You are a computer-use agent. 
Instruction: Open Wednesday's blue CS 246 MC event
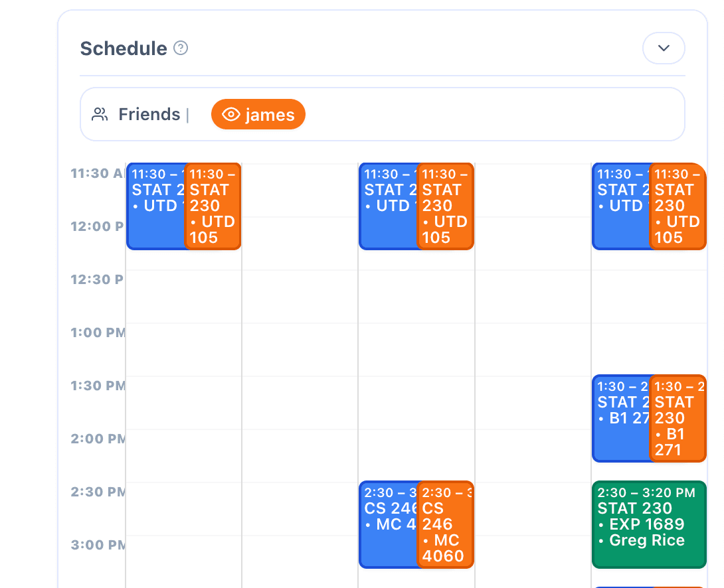coord(389,524)
